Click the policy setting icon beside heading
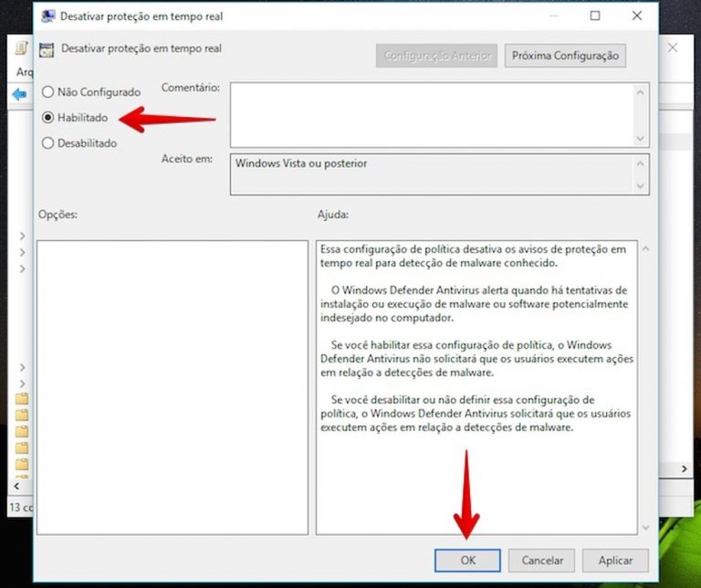 click(47, 49)
